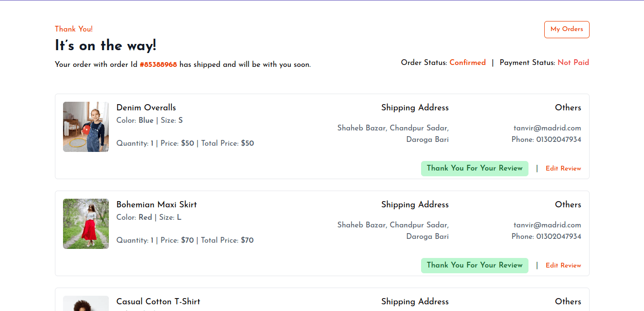Open the Denim Overalls product thumbnail
The height and width of the screenshot is (311, 644).
point(86,127)
